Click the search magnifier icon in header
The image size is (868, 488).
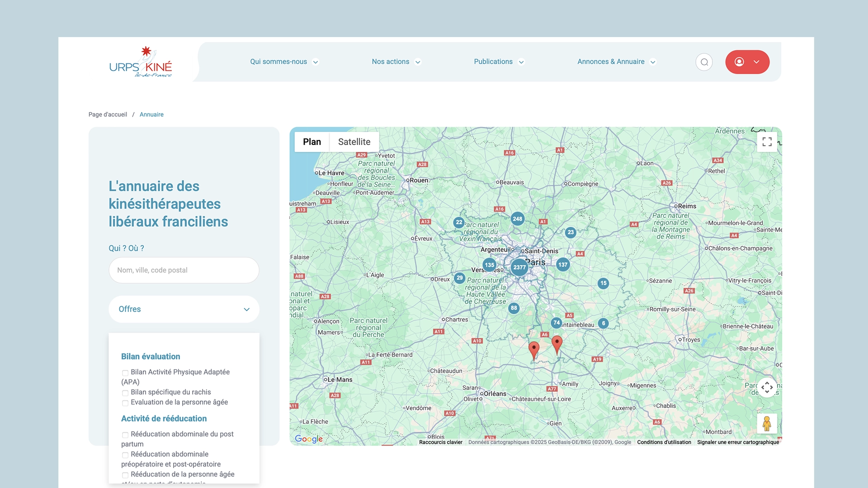point(704,62)
